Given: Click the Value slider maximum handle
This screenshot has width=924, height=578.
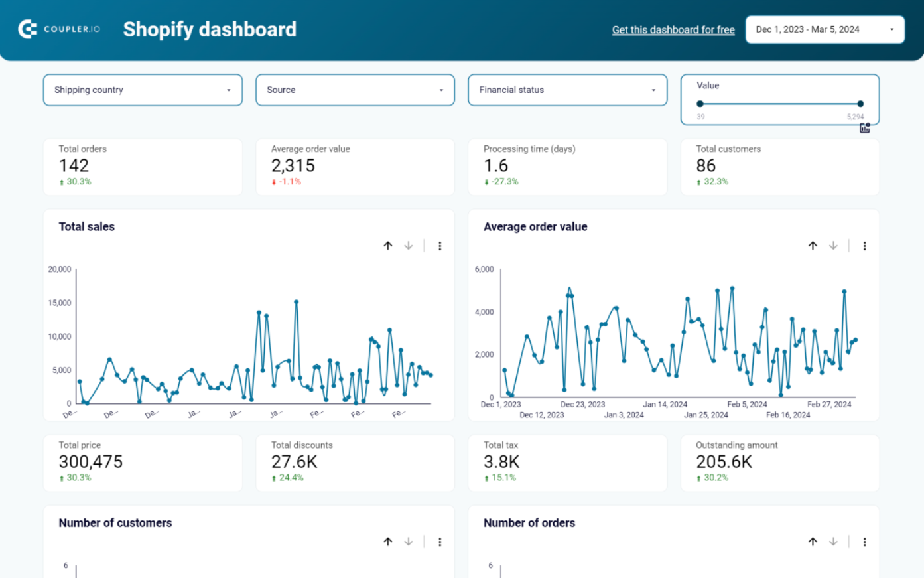Looking at the screenshot, I should click(x=860, y=104).
